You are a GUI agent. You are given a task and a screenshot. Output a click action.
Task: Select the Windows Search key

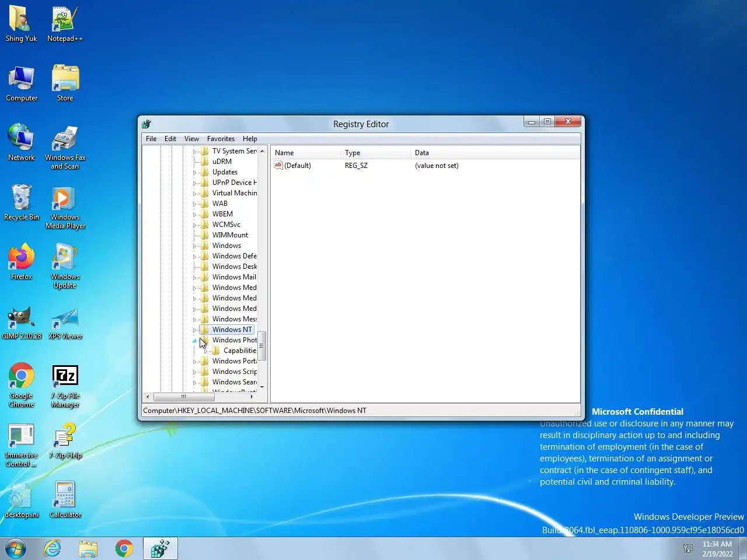click(x=234, y=382)
